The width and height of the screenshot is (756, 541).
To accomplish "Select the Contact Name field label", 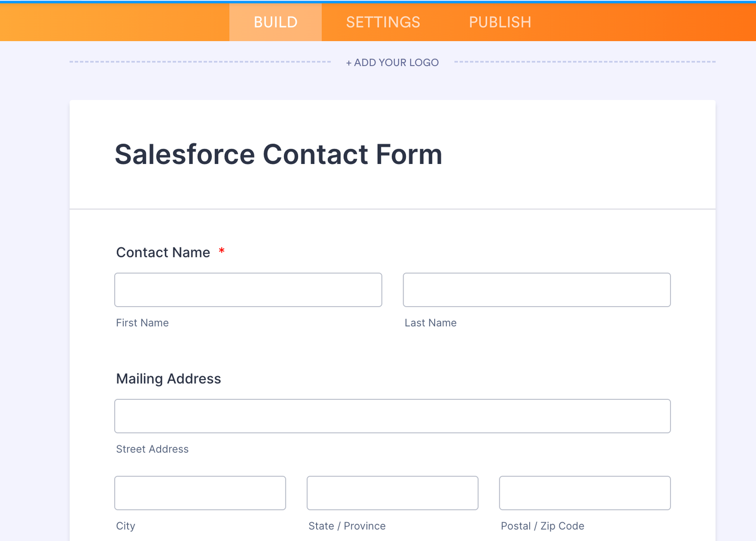I will pos(163,252).
